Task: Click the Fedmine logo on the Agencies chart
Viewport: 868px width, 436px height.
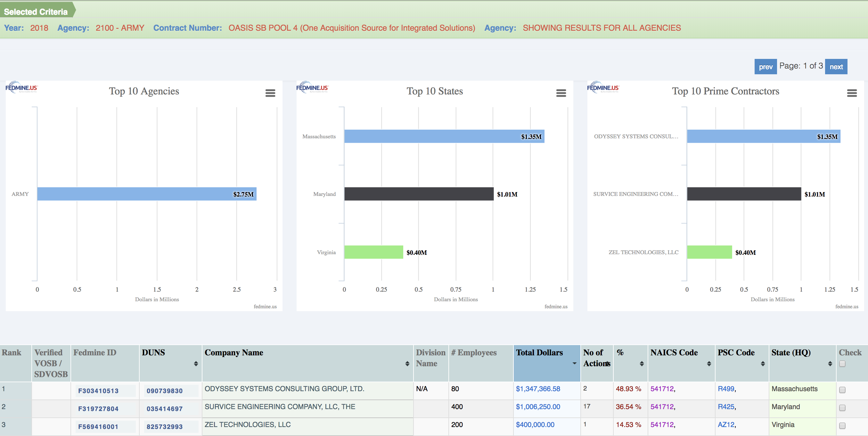Action: 21,87
